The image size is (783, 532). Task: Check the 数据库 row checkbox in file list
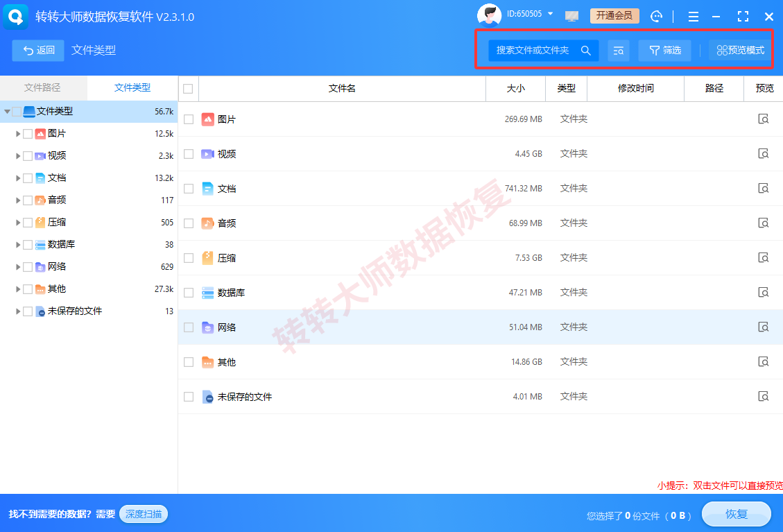(x=189, y=293)
